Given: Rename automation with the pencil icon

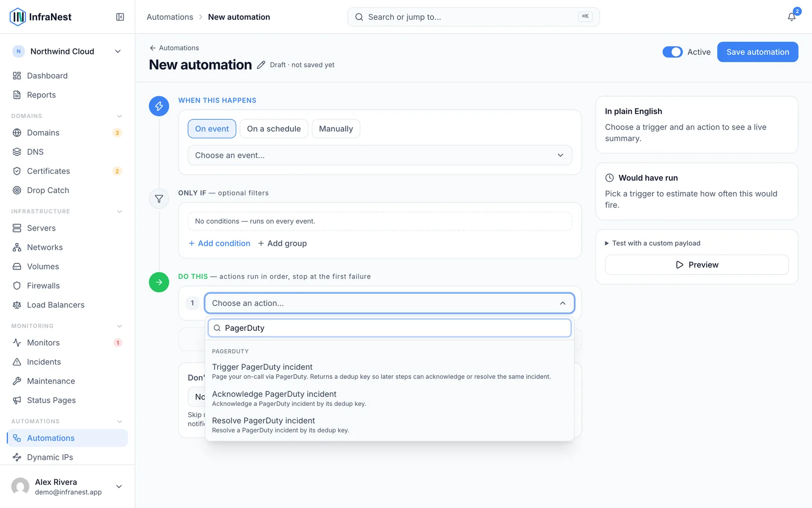Looking at the screenshot, I should 261,65.
